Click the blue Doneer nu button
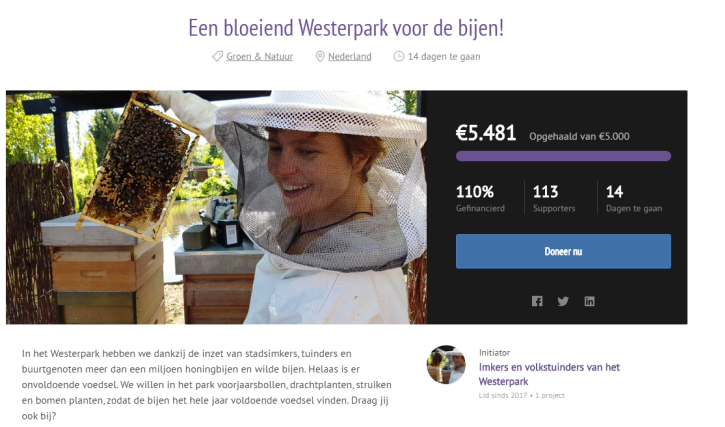The height and width of the screenshot is (427, 725). point(563,251)
